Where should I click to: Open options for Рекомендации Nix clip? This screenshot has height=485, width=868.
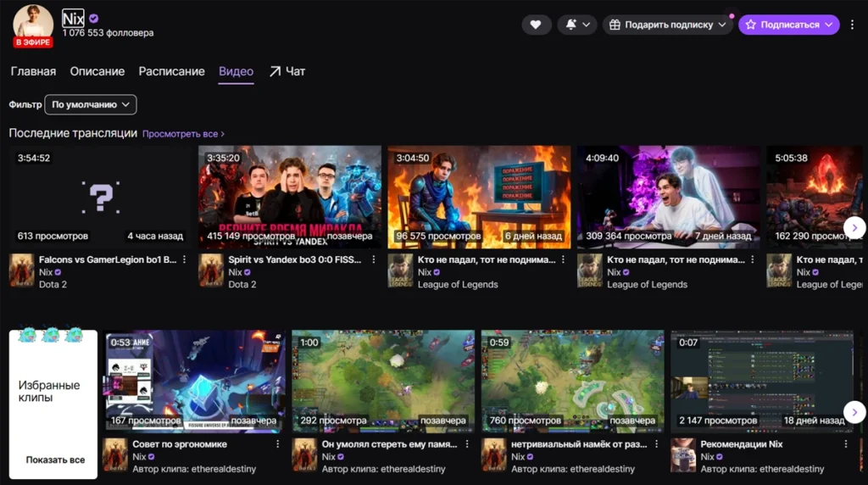[x=845, y=443]
